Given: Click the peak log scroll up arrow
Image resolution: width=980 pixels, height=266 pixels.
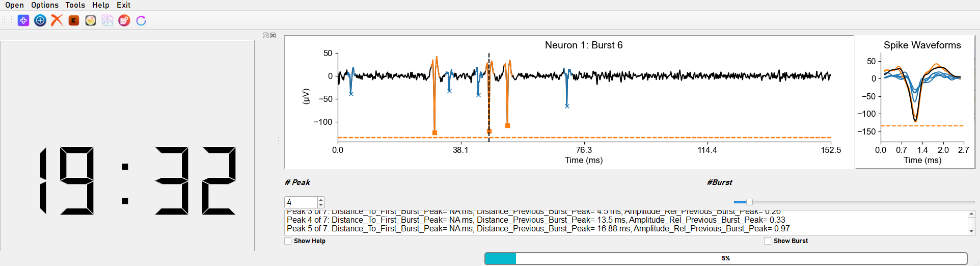Looking at the screenshot, I should pyautogui.click(x=971, y=214).
